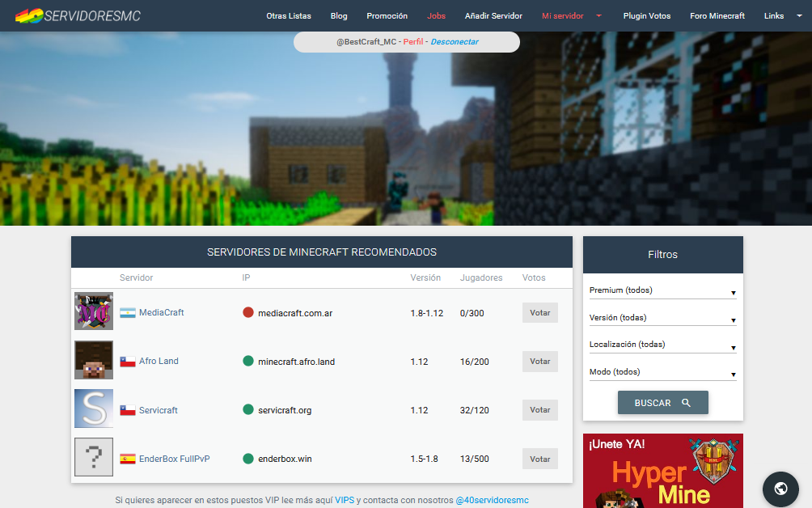Click the green status dot for servicraft.org
Screen dimensions: 812x508
(248, 409)
